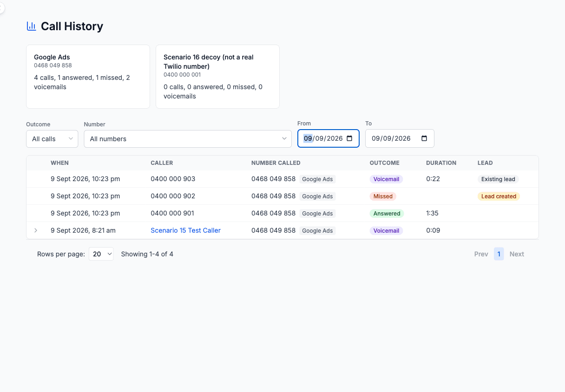Screen dimensions: 565x392
Task: Click the WHEN column header
Action: (59, 163)
